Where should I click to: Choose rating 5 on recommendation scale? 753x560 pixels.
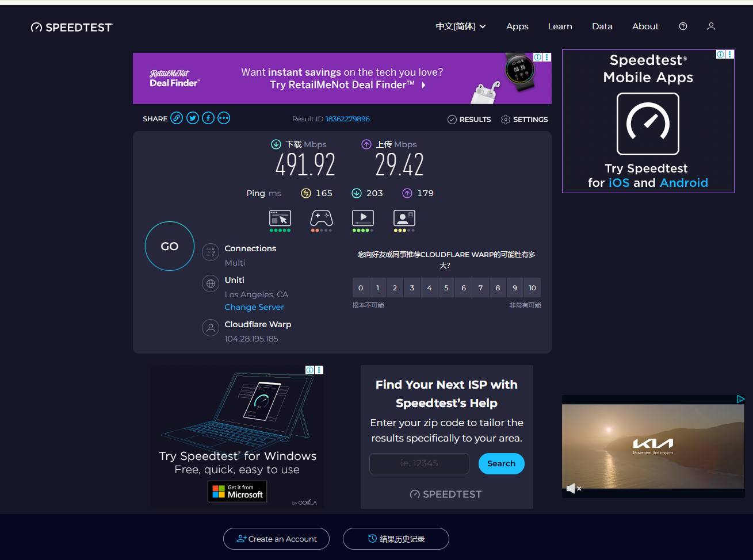click(x=446, y=288)
